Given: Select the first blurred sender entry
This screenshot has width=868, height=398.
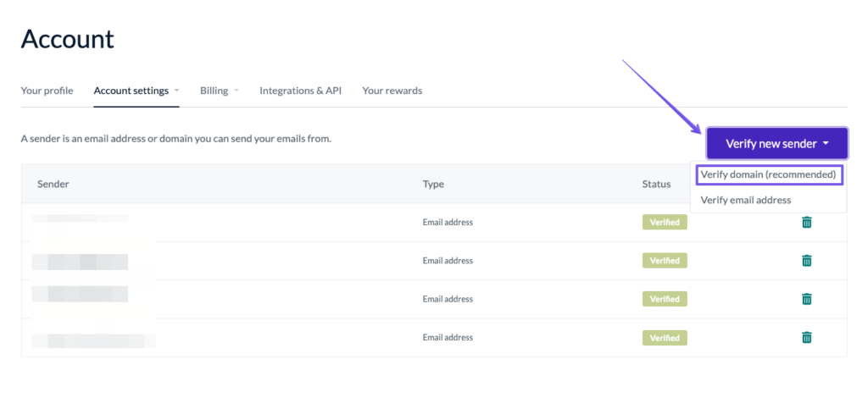Looking at the screenshot, I should coord(81,222).
